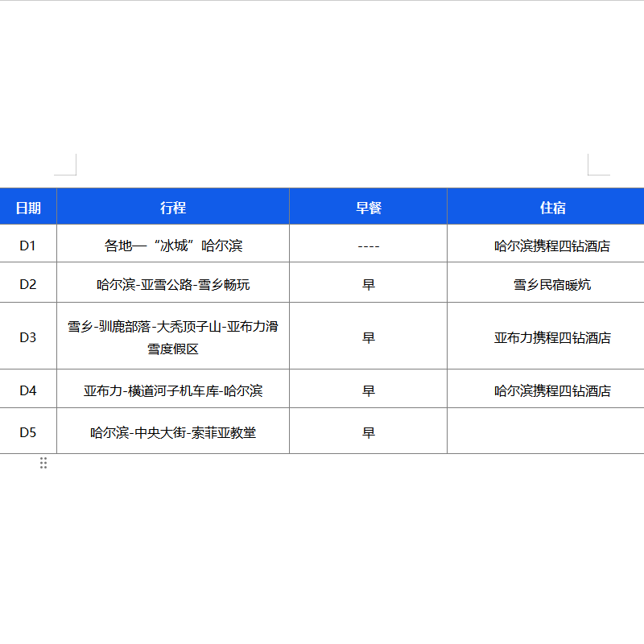
Task: Select the D5 date cell
Action: tap(28, 432)
